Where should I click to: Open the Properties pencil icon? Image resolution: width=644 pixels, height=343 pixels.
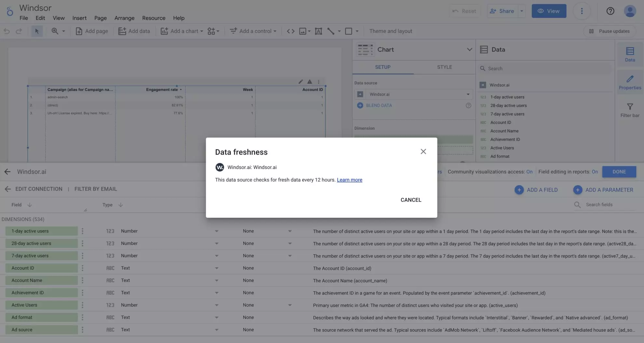630,82
